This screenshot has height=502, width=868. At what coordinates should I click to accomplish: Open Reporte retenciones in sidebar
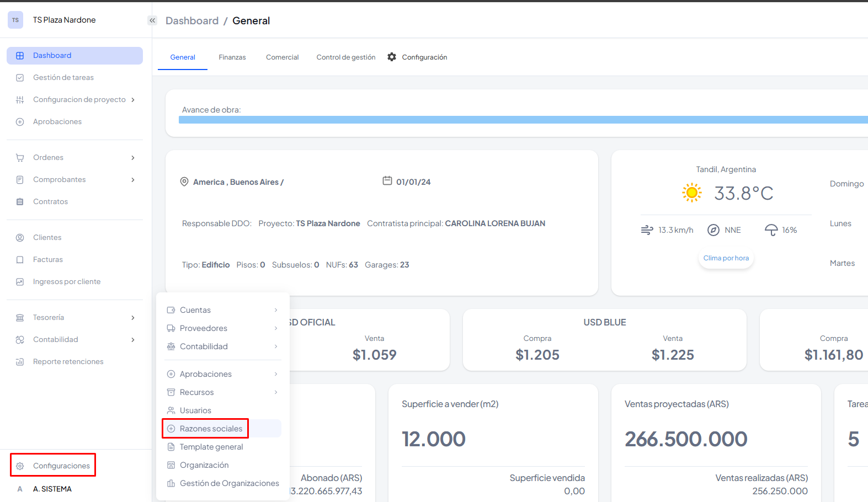[x=74, y=362]
